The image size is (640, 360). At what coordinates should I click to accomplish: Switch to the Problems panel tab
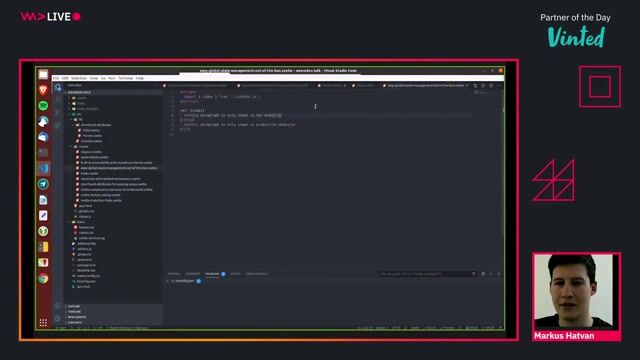coord(212,274)
